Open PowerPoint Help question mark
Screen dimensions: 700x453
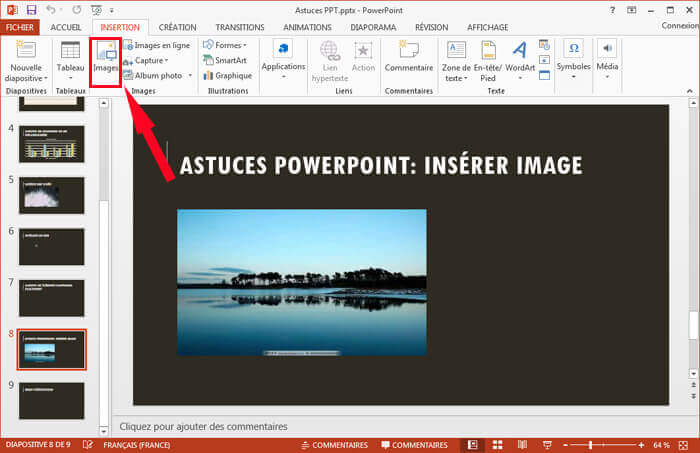(x=612, y=10)
